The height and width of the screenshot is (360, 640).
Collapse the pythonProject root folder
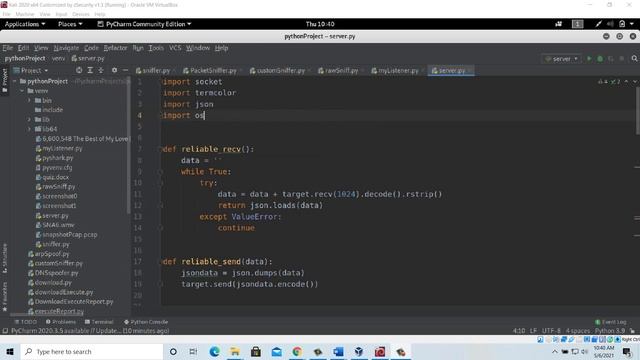15,81
